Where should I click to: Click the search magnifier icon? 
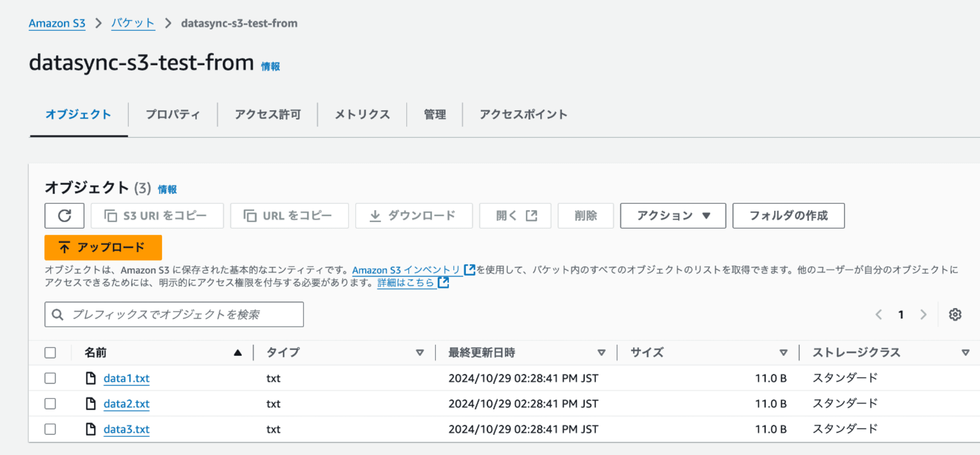click(x=57, y=314)
